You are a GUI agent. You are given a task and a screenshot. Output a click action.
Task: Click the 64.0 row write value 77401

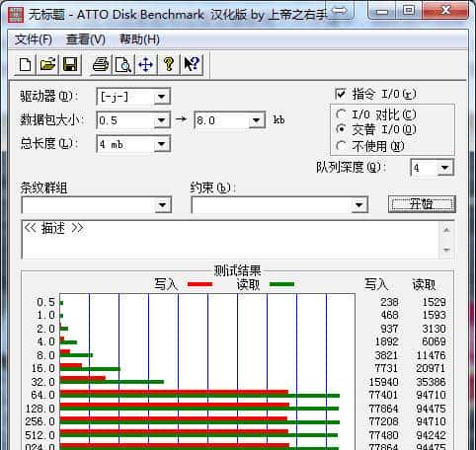pos(383,395)
